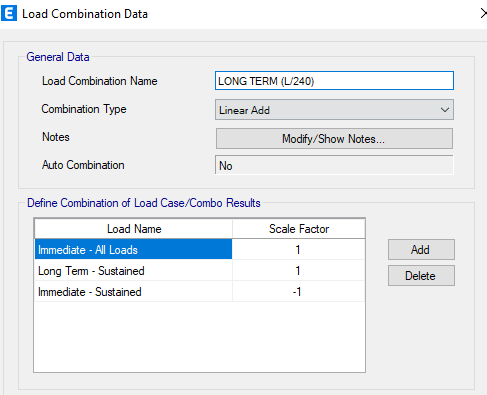Click the Load Name column header
487x395 pixels.
pyautogui.click(x=134, y=229)
